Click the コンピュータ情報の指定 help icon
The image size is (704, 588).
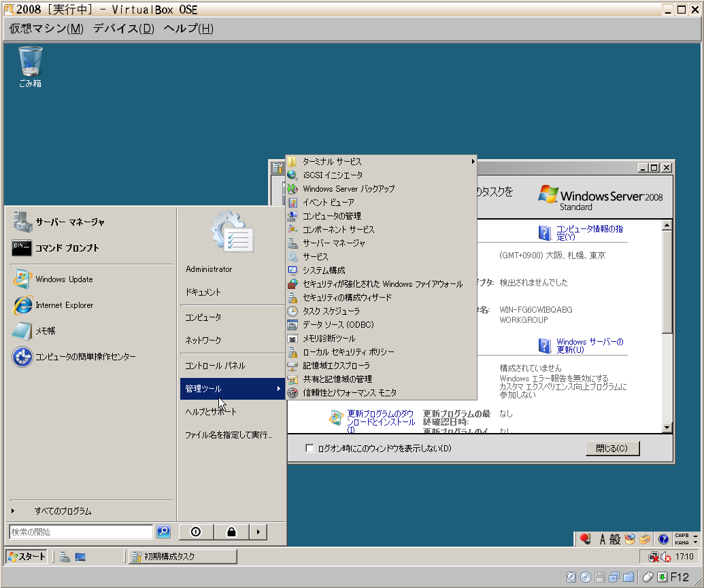(x=545, y=232)
